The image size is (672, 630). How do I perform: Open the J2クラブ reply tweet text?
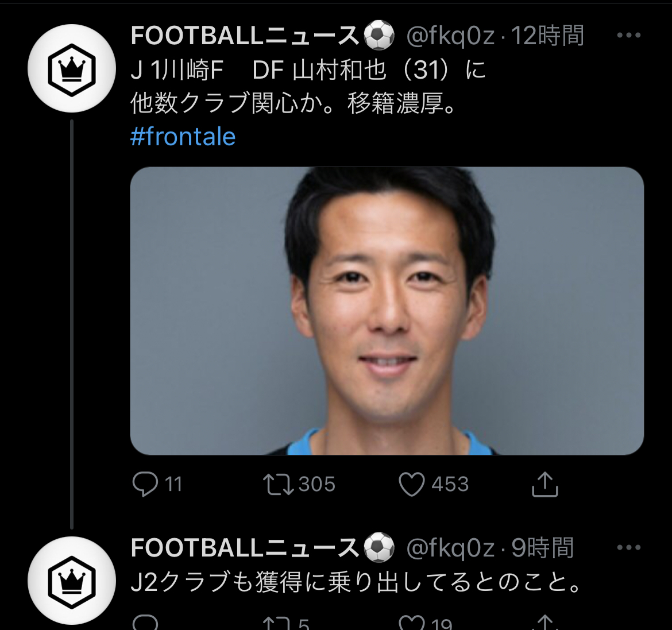pyautogui.click(x=356, y=582)
